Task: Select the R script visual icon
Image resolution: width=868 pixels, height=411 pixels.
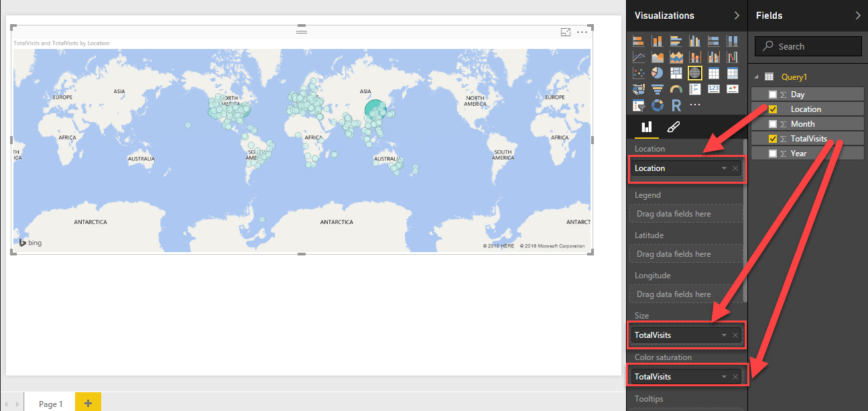Action: click(x=676, y=105)
